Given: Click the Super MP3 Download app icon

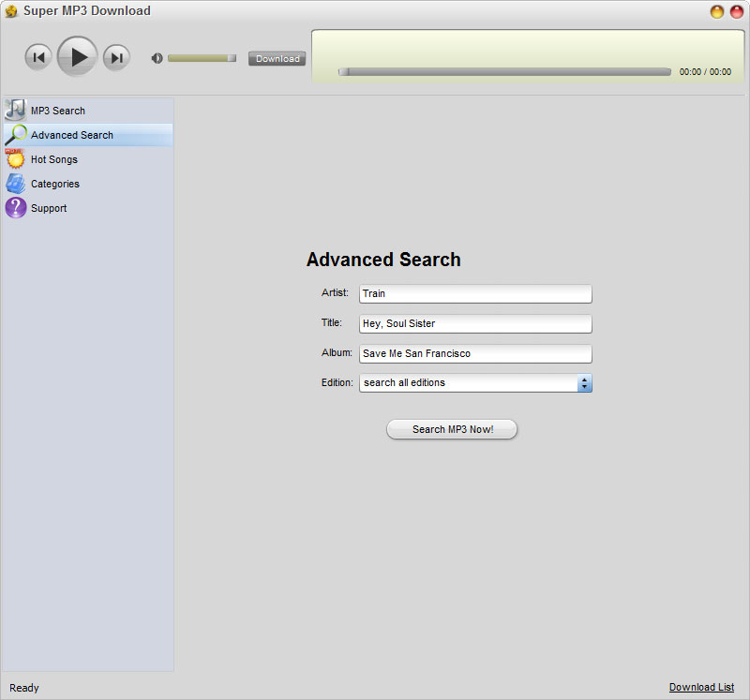Looking at the screenshot, I should pos(11,11).
